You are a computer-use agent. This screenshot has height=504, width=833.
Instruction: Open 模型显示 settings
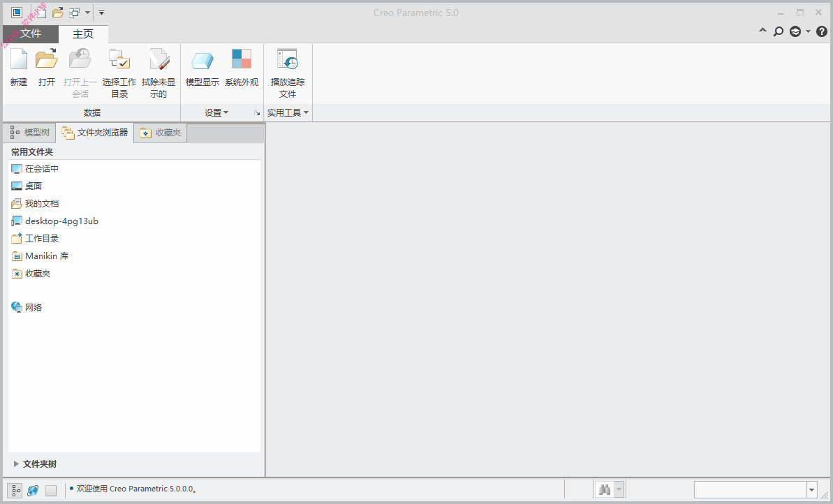tap(202, 68)
